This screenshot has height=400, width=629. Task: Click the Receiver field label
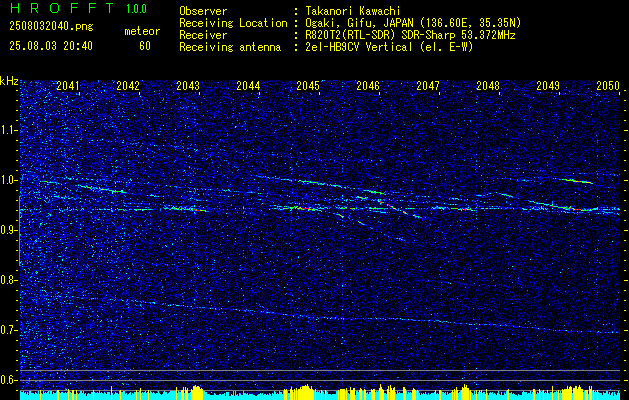click(x=203, y=35)
